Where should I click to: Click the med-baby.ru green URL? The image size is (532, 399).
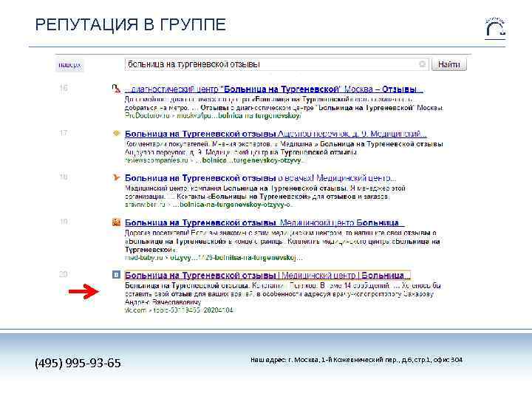[x=214, y=258]
